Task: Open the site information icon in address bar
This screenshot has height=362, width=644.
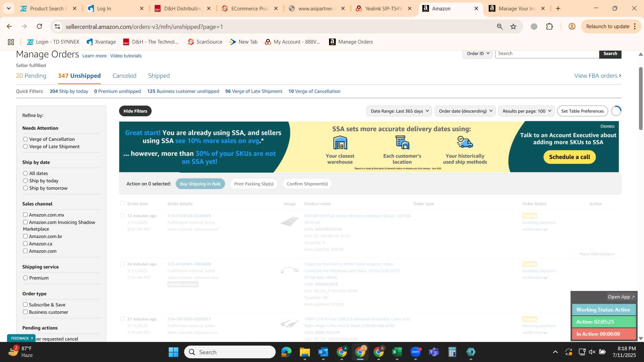Action: 57,26
